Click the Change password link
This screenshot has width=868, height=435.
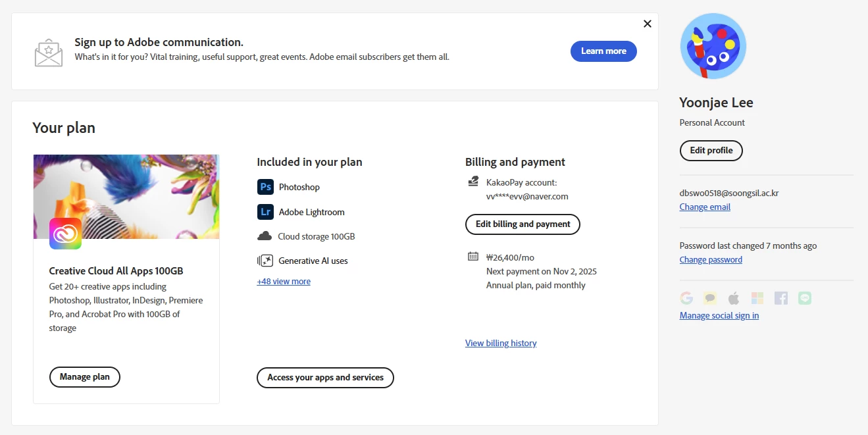point(711,260)
